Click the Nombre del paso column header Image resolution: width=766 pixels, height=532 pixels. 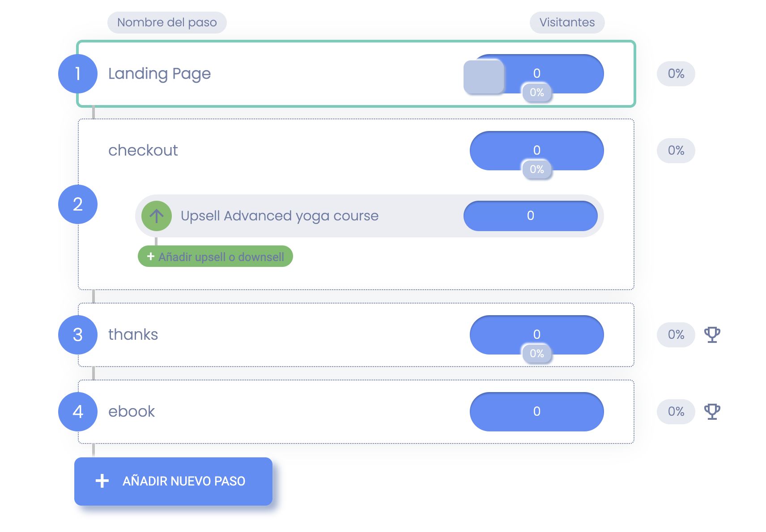pyautogui.click(x=167, y=22)
